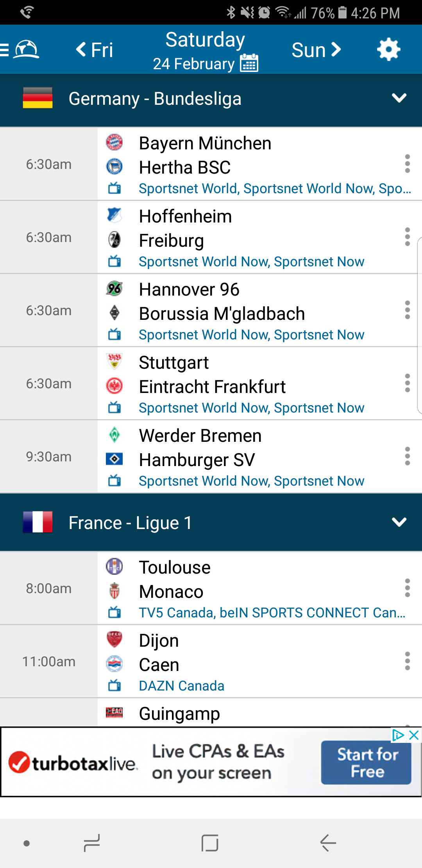Tap the Android recent apps button
This screenshot has width=422, height=868.
[x=92, y=843]
